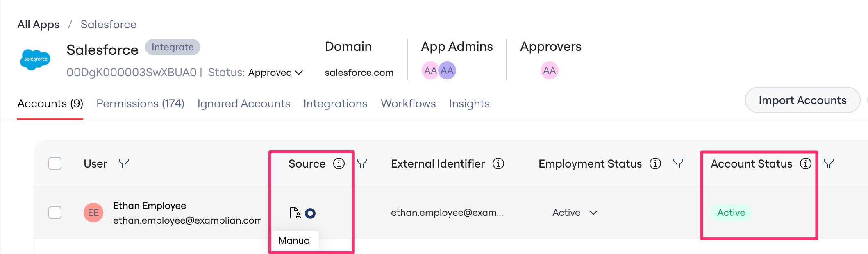Click the purple App Admins avatar
Screen dimensions: 868x254
click(448, 70)
